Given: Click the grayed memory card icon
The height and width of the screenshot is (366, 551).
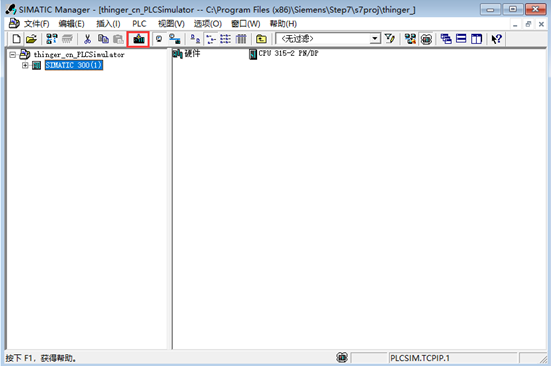Looking at the screenshot, I should tap(67, 39).
